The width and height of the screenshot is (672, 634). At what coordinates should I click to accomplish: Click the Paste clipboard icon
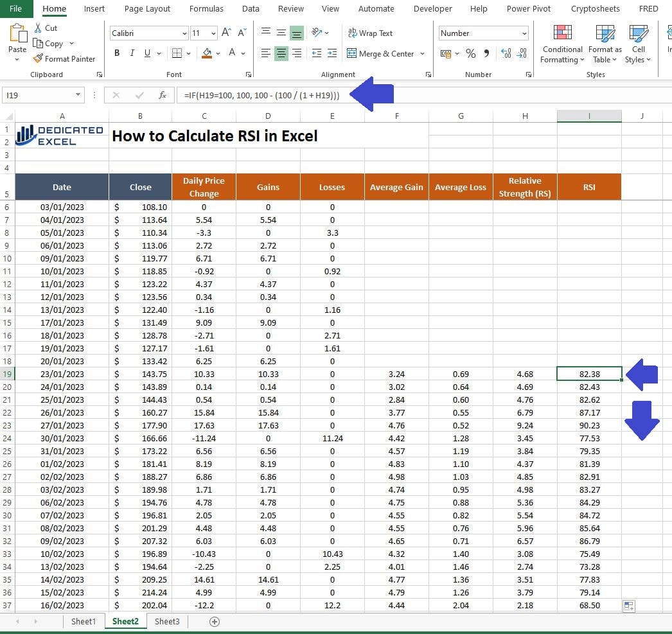point(17,33)
